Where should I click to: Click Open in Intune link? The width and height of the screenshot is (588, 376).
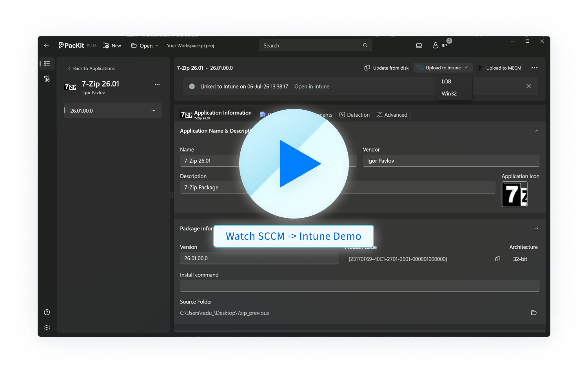(x=312, y=87)
